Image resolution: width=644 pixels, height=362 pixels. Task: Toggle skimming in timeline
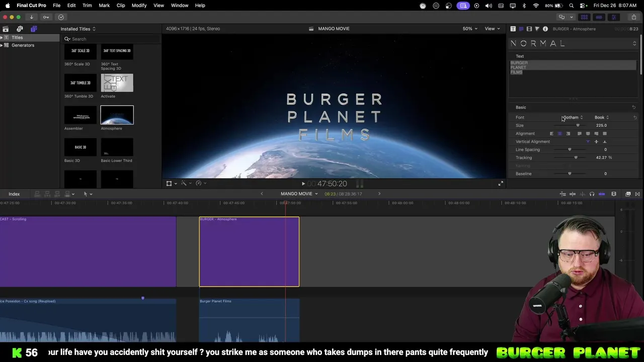(573, 194)
